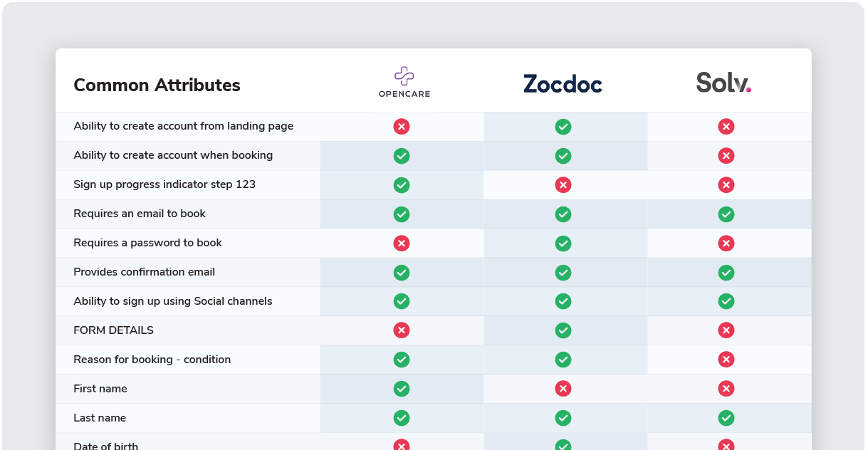Click Solv's cross in create account when booking row

click(x=726, y=156)
